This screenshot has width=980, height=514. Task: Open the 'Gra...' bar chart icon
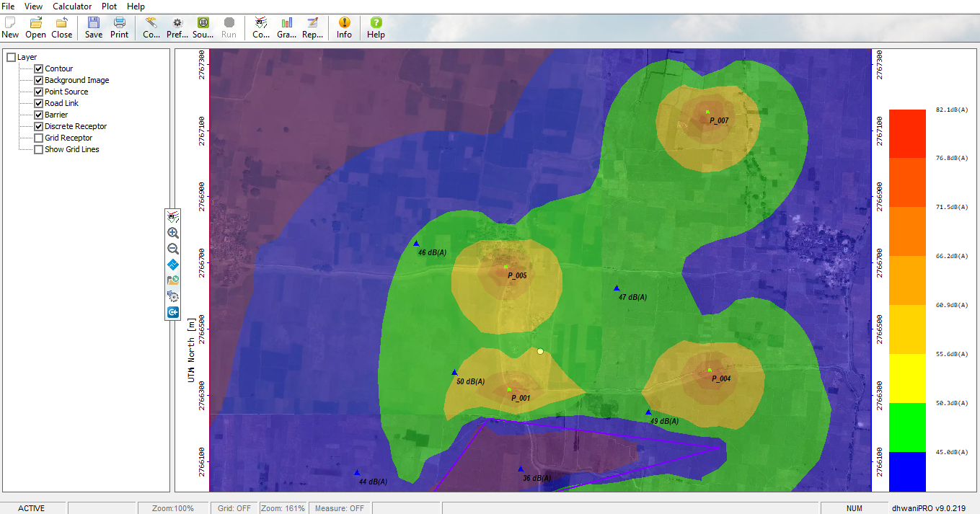[x=287, y=27]
